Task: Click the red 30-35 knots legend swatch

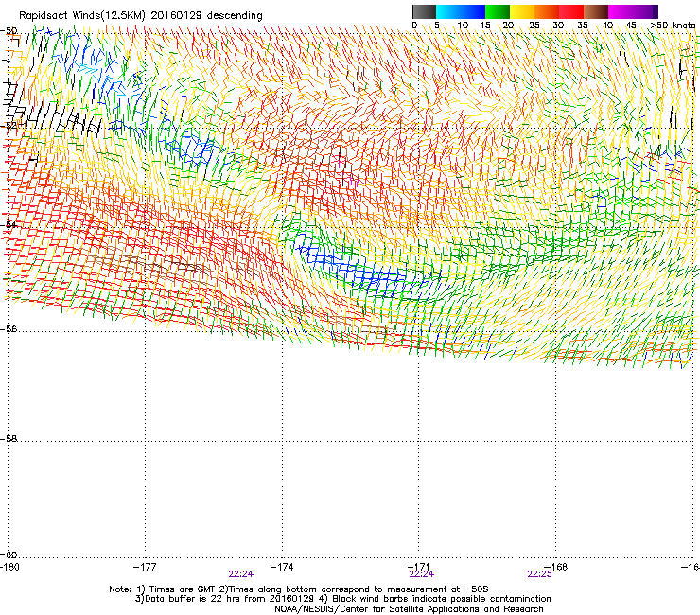Action: coord(571,11)
